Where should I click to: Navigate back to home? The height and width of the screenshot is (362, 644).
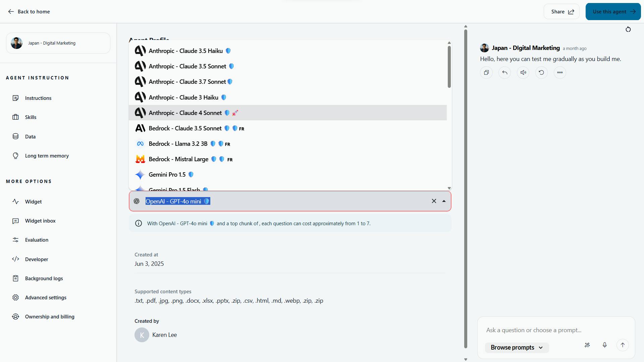point(29,11)
